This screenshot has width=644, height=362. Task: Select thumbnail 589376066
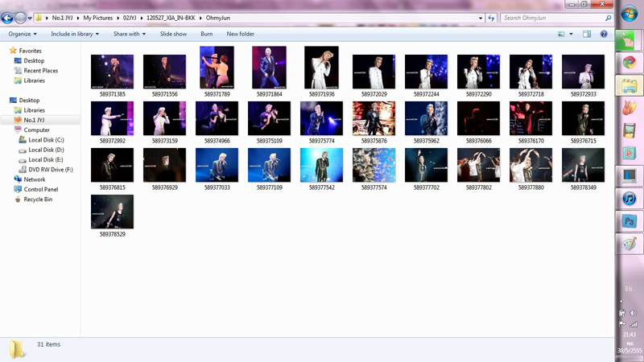tap(478, 118)
